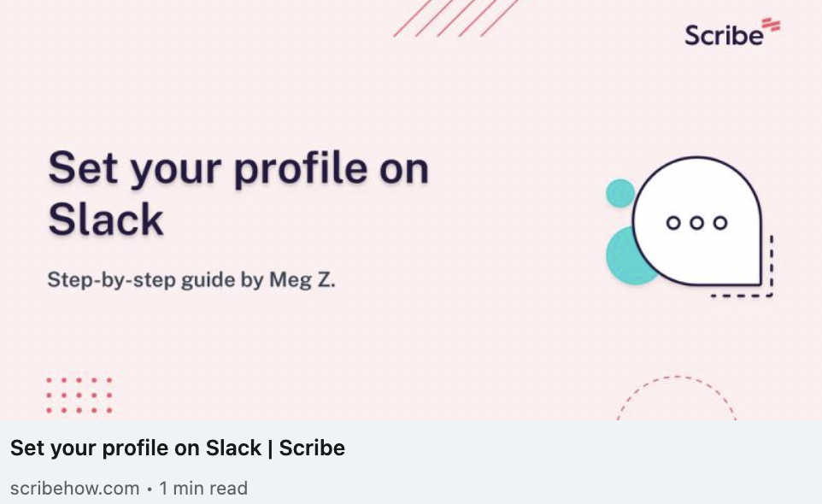Click the 'Slack' word in the heading
Image resolution: width=822 pixels, height=504 pixels.
(106, 219)
